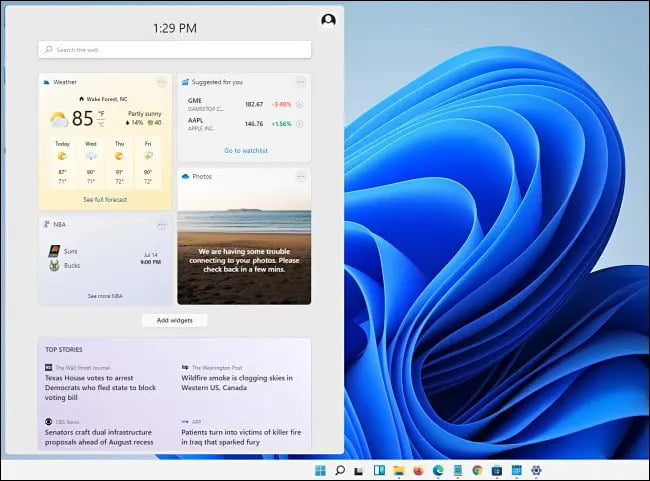Viewport: 650px width, 481px height.
Task: Select Wed forecast column
Action: [x=91, y=163]
